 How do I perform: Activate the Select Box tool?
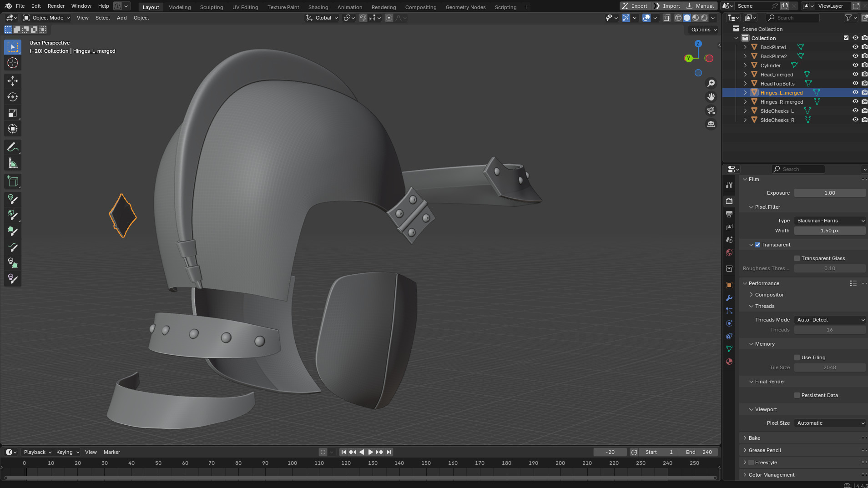[13, 47]
